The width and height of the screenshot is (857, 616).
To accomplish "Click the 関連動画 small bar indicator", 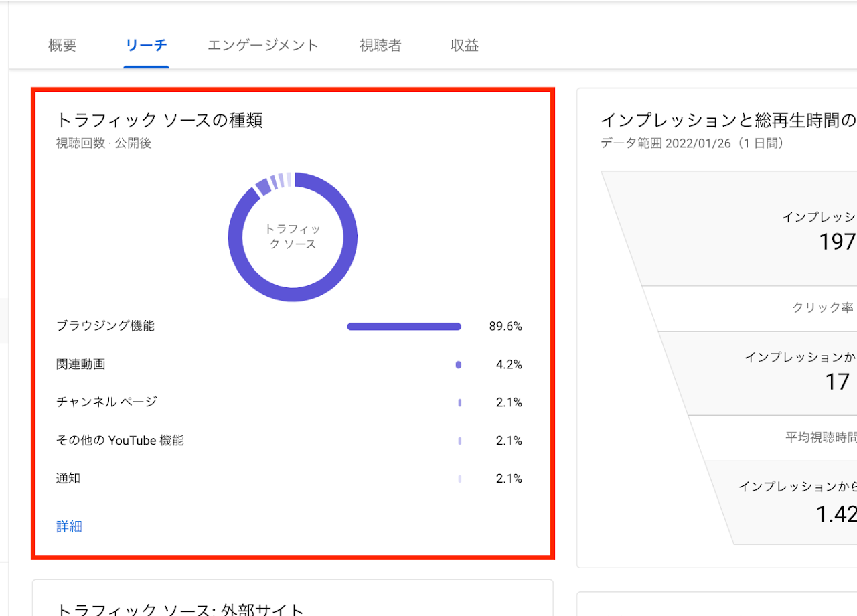I will pos(459,365).
